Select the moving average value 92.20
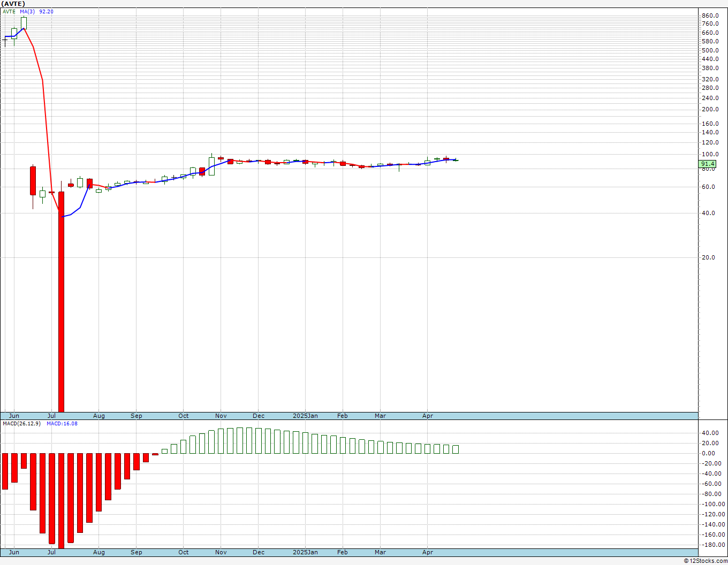The width and height of the screenshot is (728, 565). [x=46, y=11]
